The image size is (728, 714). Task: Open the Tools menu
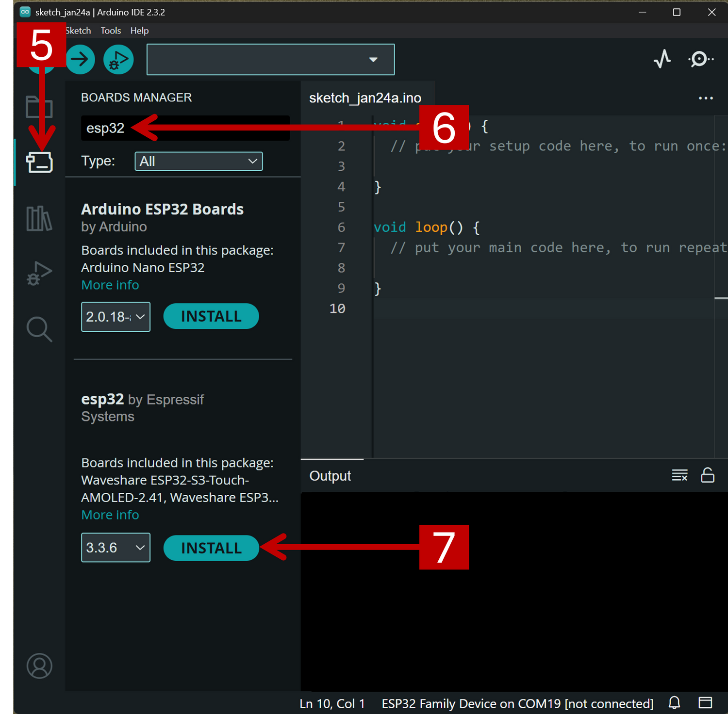point(111,31)
